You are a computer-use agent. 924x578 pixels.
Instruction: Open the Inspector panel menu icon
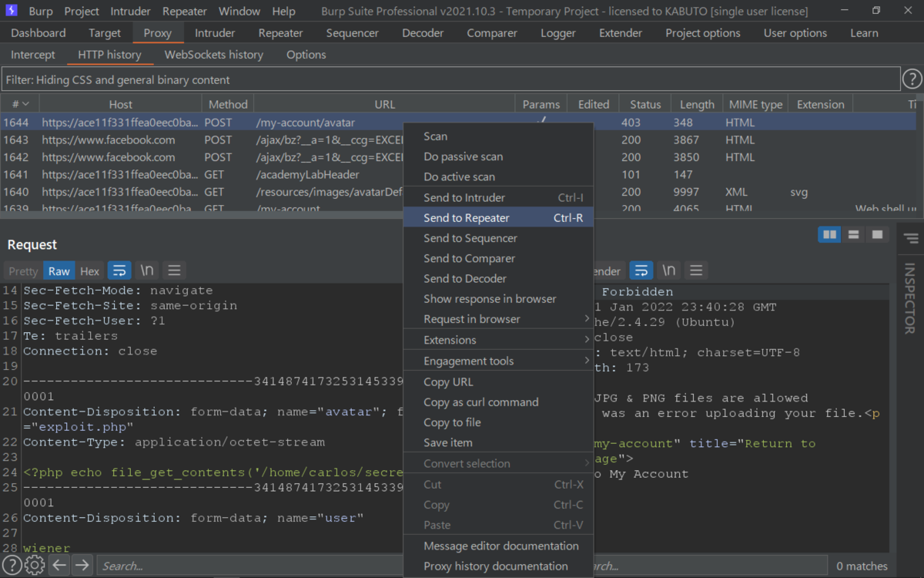tap(911, 239)
